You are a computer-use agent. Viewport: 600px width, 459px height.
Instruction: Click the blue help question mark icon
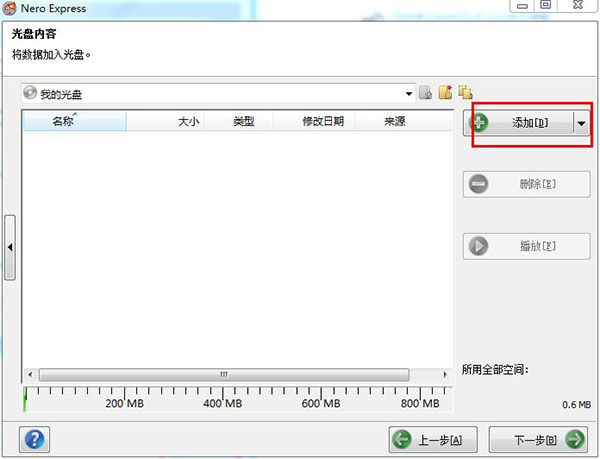[x=35, y=438]
